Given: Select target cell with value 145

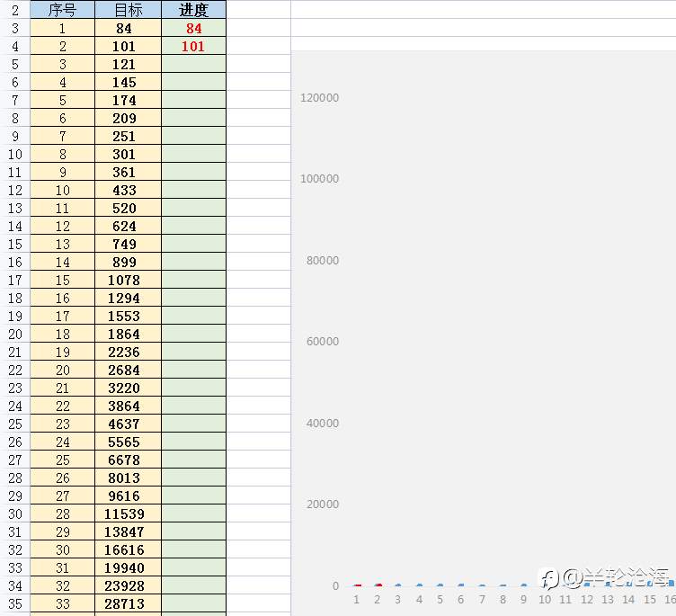Looking at the screenshot, I should click(128, 82).
